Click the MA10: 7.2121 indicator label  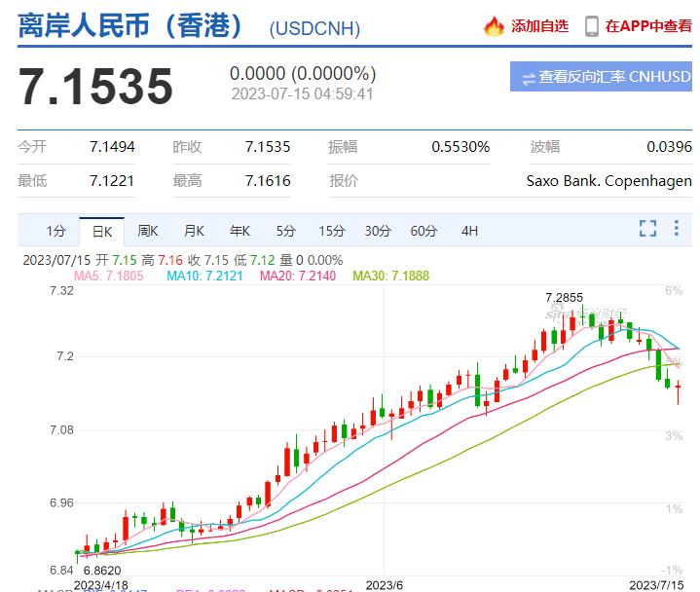204,276
